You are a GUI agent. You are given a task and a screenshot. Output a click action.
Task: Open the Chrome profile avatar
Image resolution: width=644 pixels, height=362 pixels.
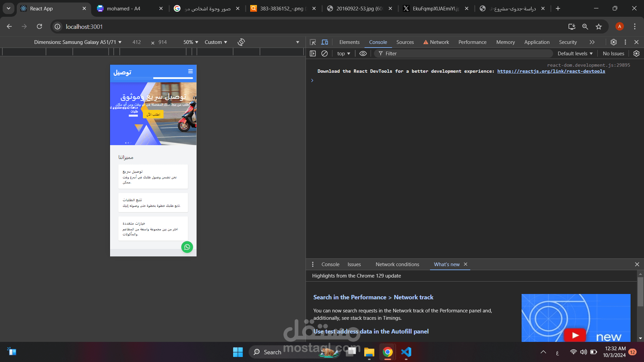tap(620, 26)
